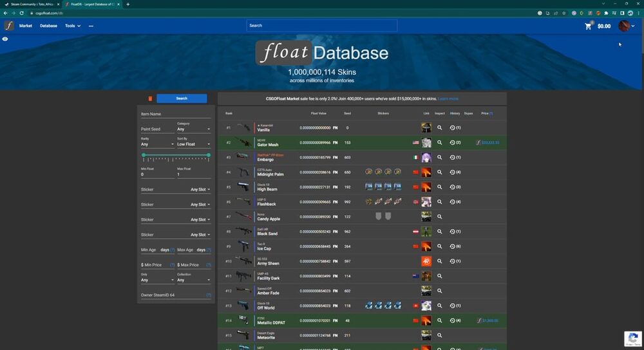Reload the page in browser

coord(22,13)
